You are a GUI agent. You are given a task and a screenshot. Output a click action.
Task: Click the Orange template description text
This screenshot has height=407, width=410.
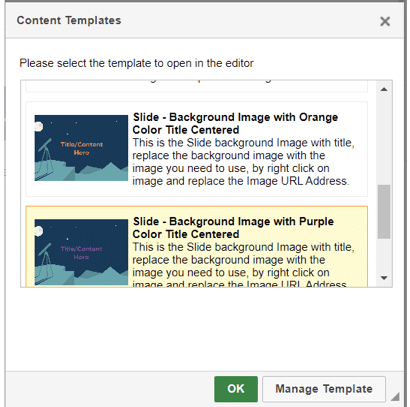click(243, 162)
